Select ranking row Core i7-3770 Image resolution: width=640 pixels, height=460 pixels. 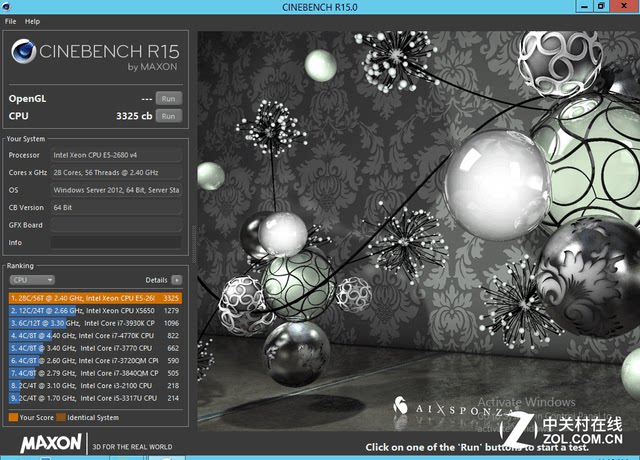click(x=95, y=348)
